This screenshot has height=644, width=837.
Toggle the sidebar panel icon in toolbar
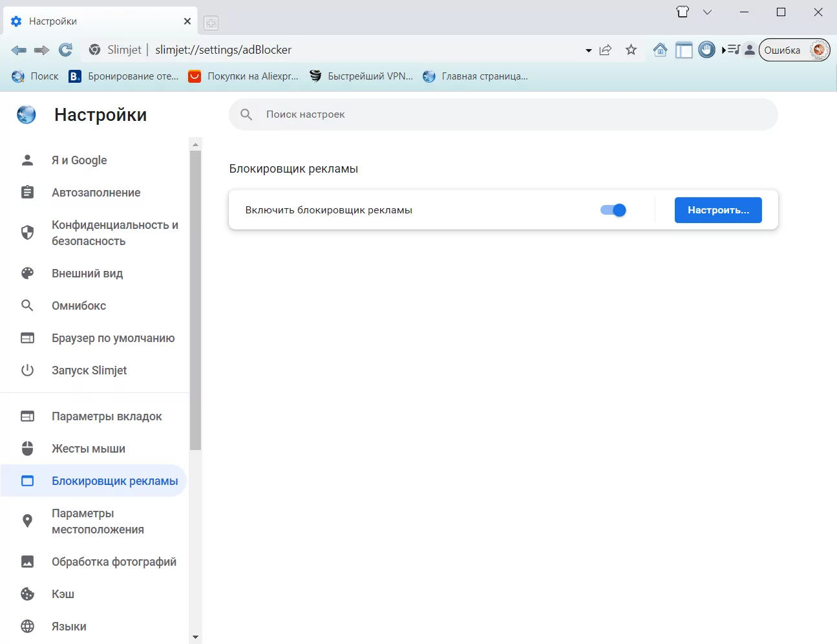[x=684, y=50]
